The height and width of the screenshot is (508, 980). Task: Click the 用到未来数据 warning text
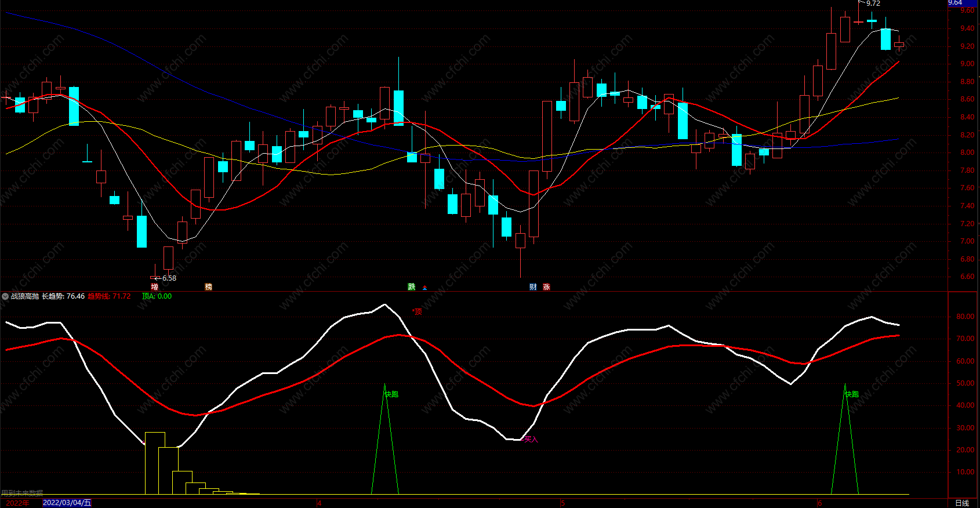pos(22,493)
